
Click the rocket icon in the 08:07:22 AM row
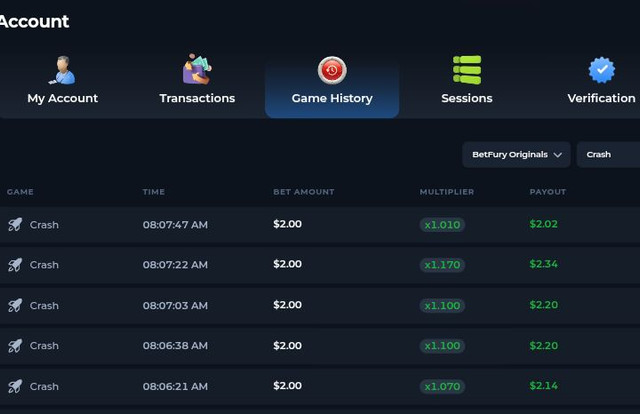pos(15,265)
